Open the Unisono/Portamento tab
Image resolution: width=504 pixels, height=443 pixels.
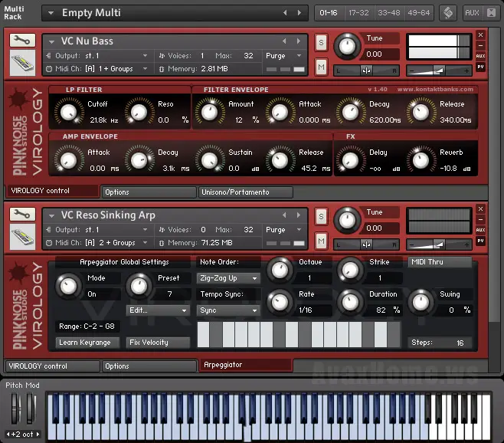click(246, 192)
